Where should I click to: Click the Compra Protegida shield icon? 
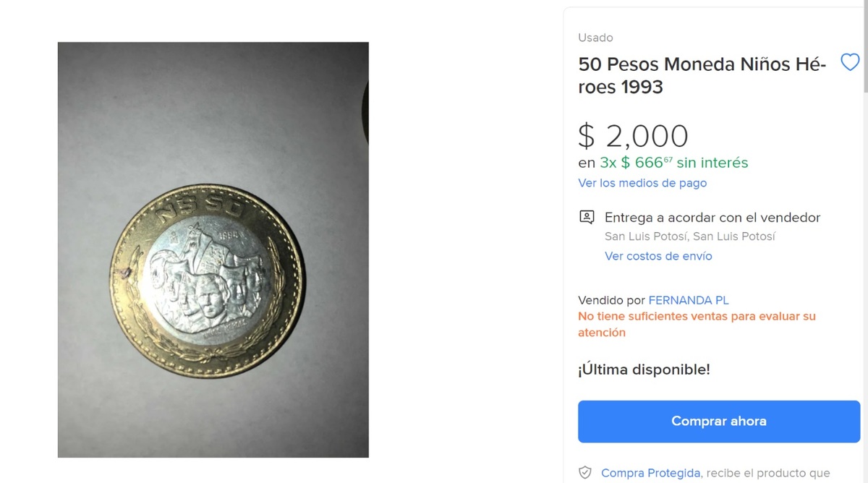coord(585,473)
